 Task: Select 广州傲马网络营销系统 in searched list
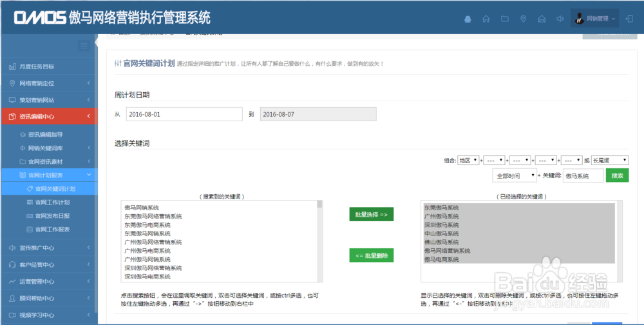pos(153,242)
